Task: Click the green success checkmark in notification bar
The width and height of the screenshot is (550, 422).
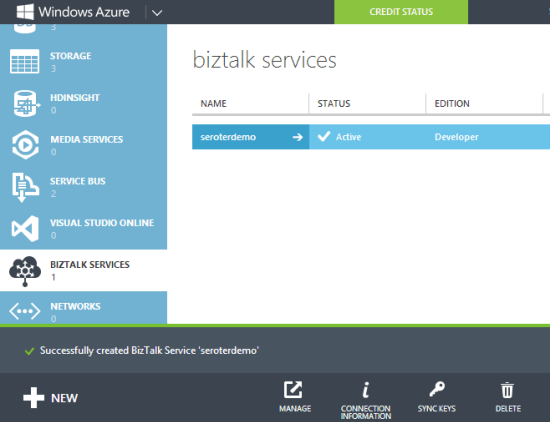Action: point(29,351)
